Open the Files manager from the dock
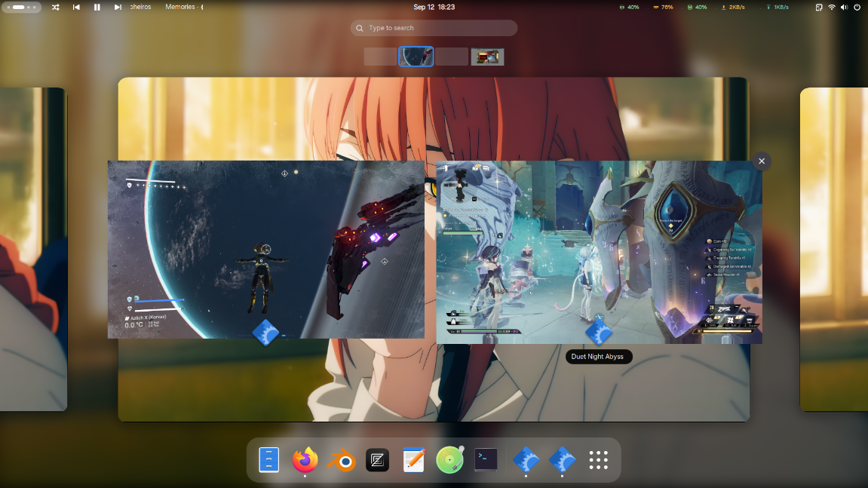 pos(268,460)
